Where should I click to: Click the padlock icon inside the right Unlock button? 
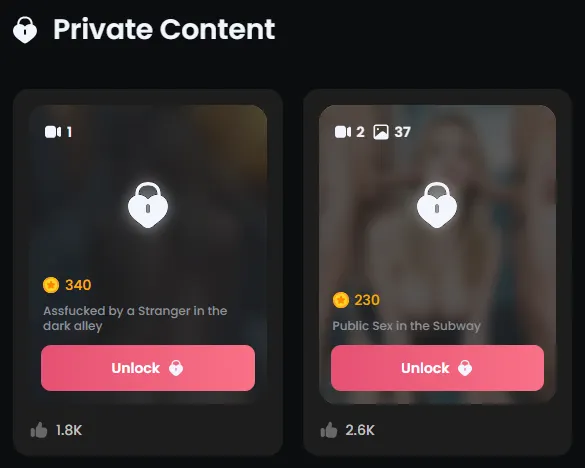pyautogui.click(x=465, y=368)
